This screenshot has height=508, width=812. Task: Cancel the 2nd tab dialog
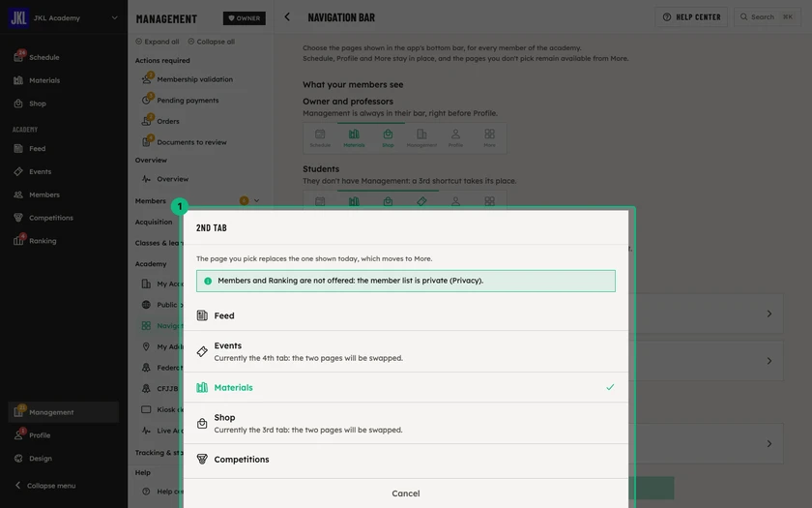pyautogui.click(x=405, y=493)
